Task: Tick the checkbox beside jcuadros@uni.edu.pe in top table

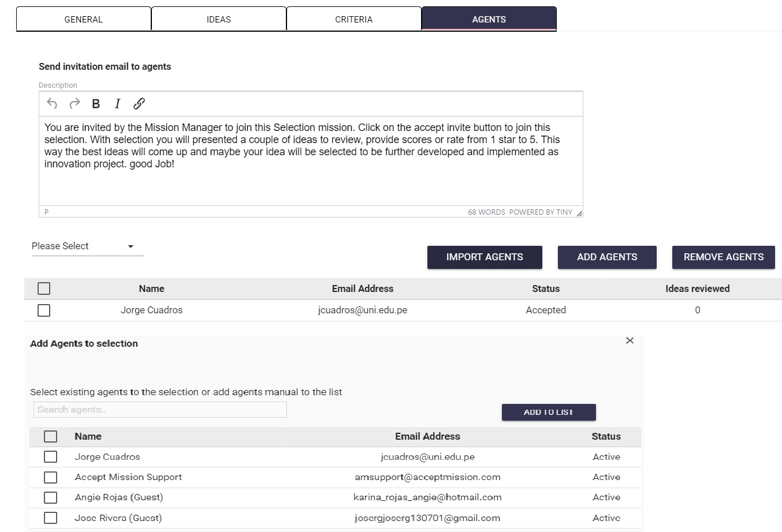Action: point(44,310)
